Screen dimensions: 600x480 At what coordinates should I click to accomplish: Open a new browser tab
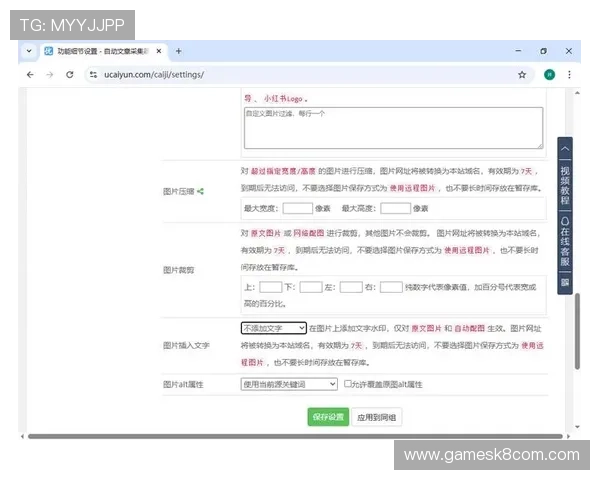coord(178,51)
